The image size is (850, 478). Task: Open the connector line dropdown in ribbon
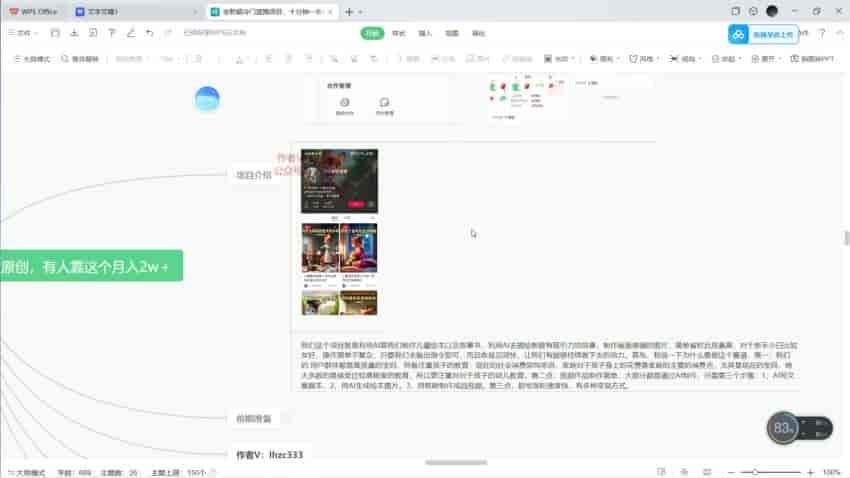pos(685,59)
